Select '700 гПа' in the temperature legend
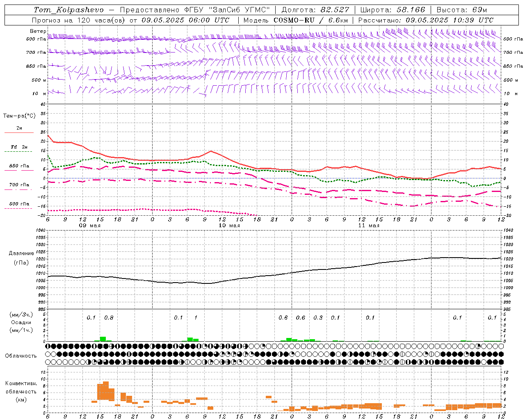 point(19,185)
